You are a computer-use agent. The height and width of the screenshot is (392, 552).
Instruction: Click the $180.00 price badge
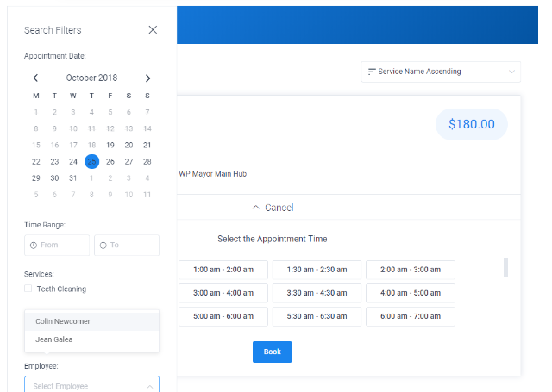coord(472,124)
